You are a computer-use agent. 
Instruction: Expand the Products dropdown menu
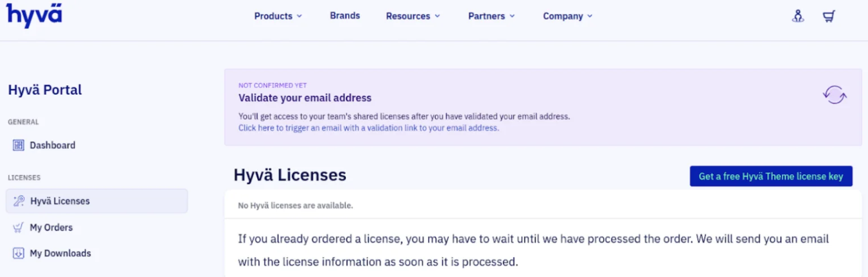pos(278,16)
